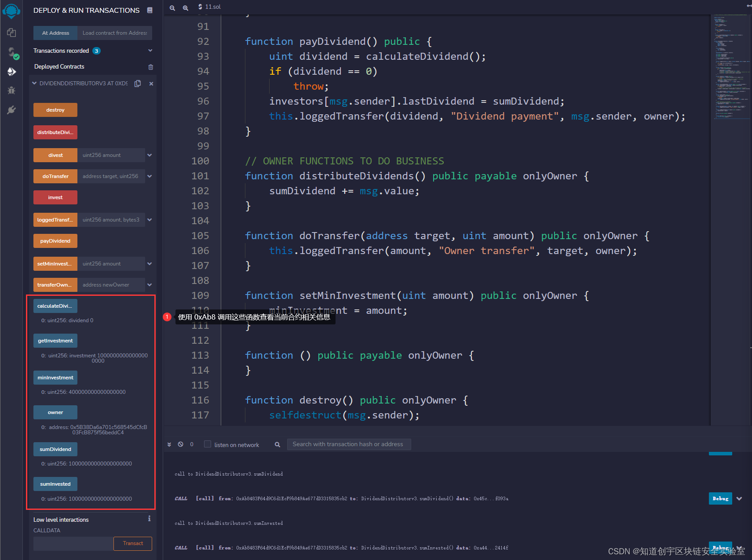Viewport: 752px width, 560px height.
Task: Focus doTransfer address target input
Action: pyautogui.click(x=111, y=176)
